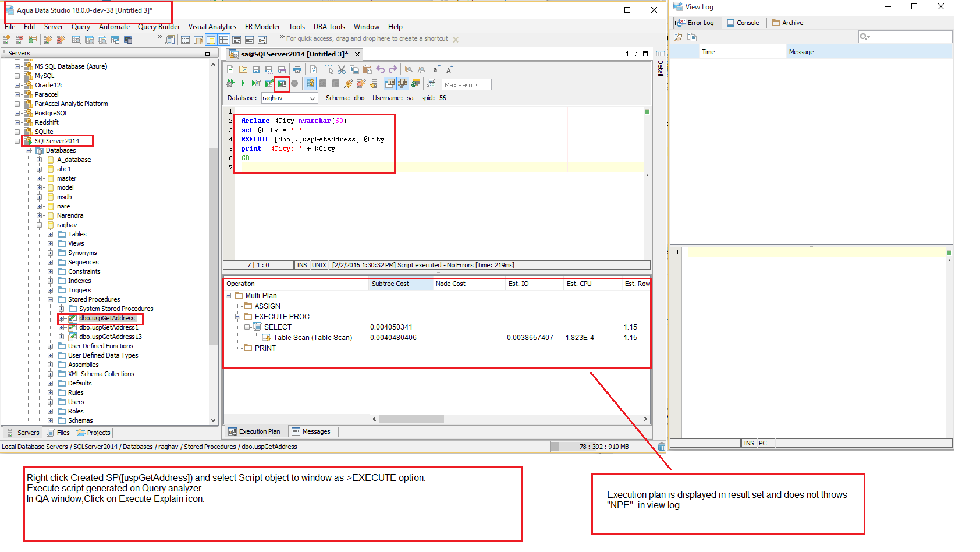Open the Query menu
The width and height of the screenshot is (980, 552).
(81, 27)
